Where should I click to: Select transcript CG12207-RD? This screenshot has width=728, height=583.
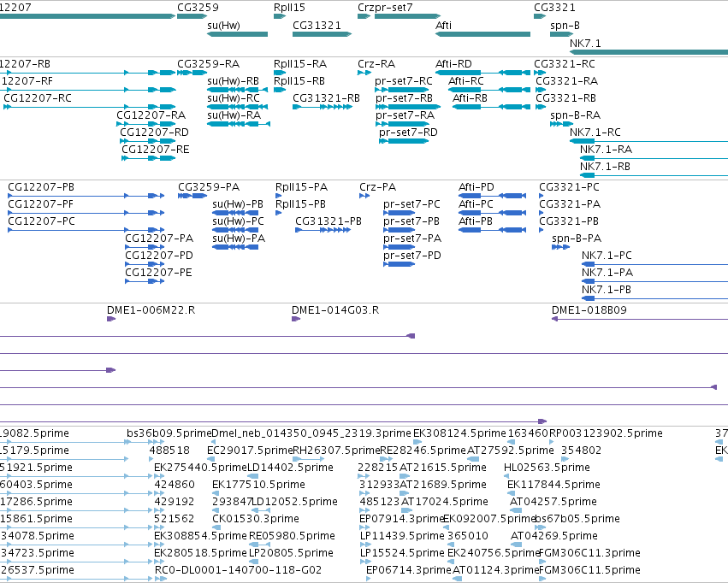click(155, 132)
